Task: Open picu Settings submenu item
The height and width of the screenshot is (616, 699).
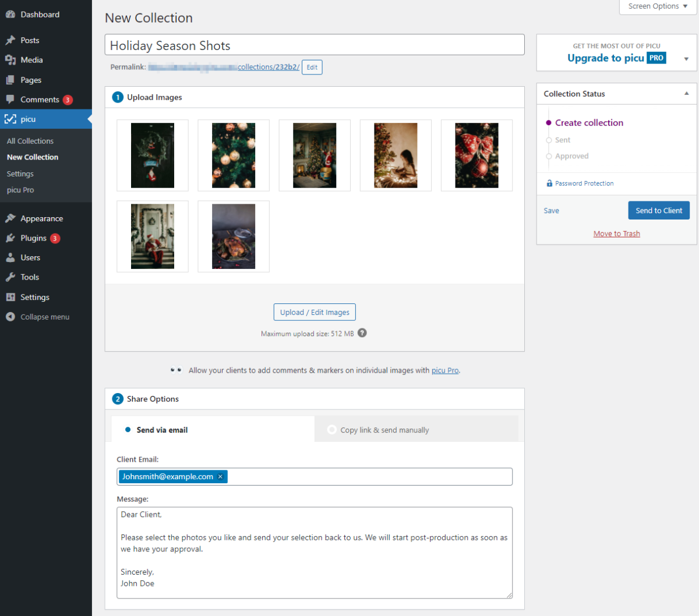Action: 20,174
